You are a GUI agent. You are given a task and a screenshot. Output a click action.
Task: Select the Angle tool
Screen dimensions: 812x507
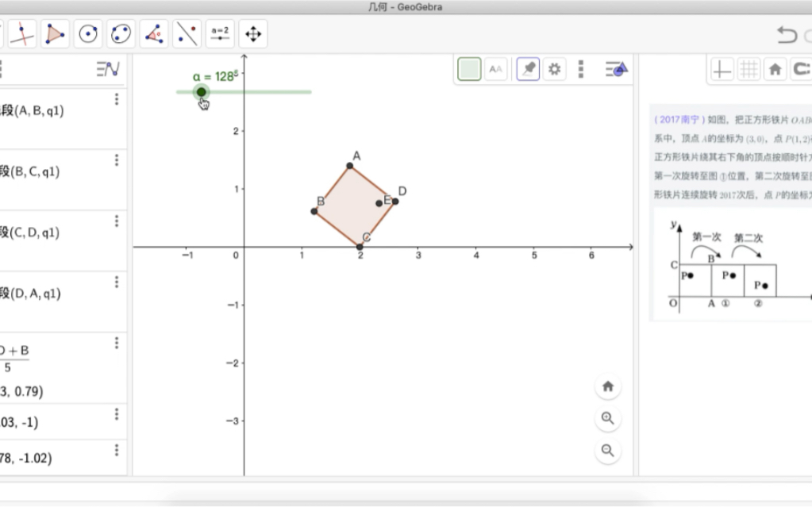(x=154, y=34)
